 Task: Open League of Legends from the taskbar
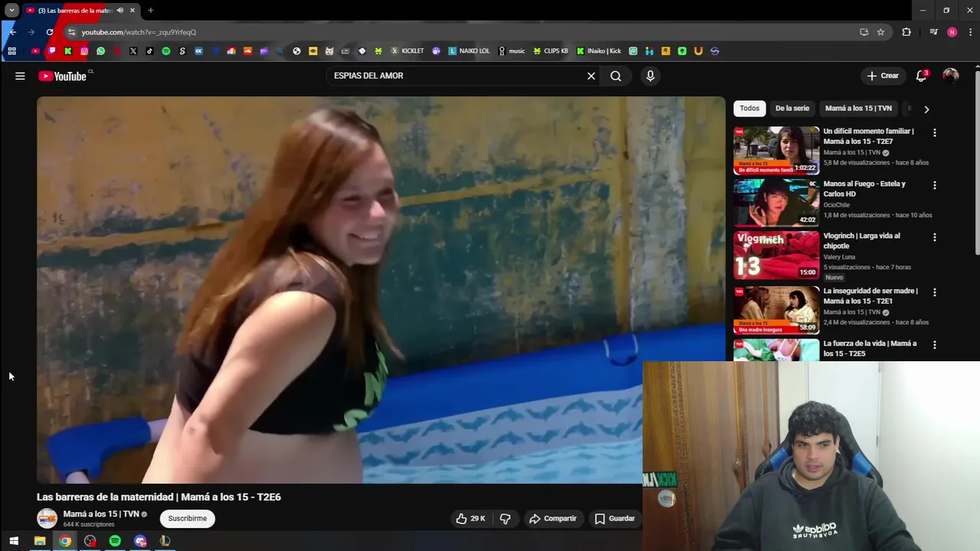[165, 541]
